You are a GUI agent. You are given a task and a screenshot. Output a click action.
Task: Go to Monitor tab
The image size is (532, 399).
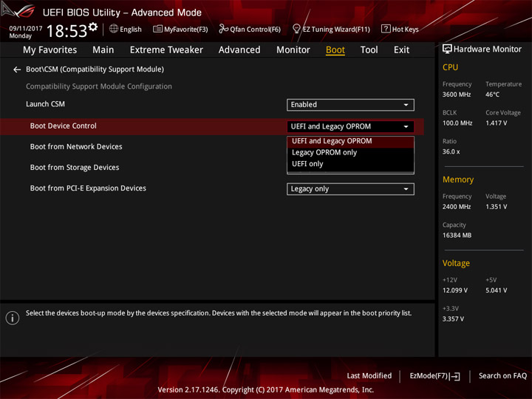(293, 50)
